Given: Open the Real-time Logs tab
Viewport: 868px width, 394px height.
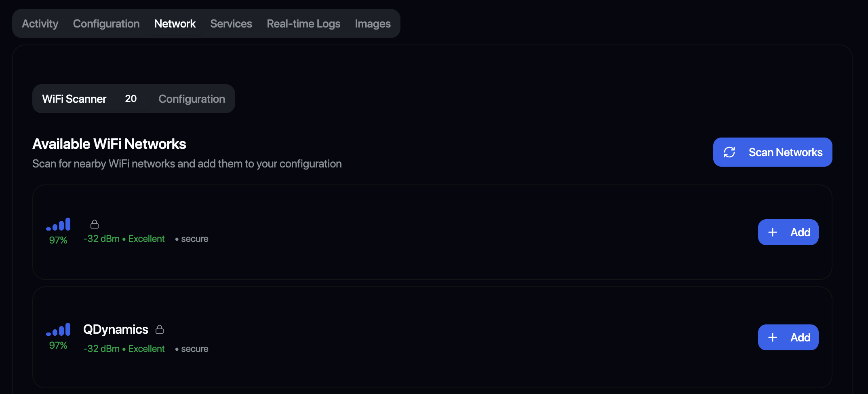Looking at the screenshot, I should (303, 24).
